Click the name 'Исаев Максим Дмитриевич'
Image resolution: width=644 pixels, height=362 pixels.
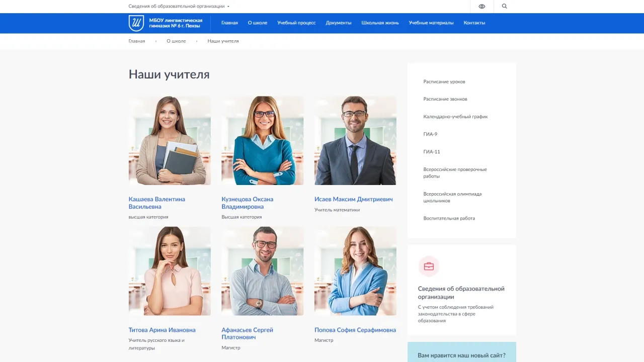pos(354,199)
